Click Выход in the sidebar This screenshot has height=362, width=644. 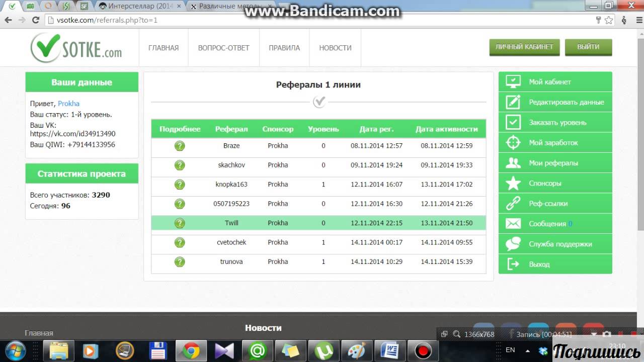click(x=555, y=264)
